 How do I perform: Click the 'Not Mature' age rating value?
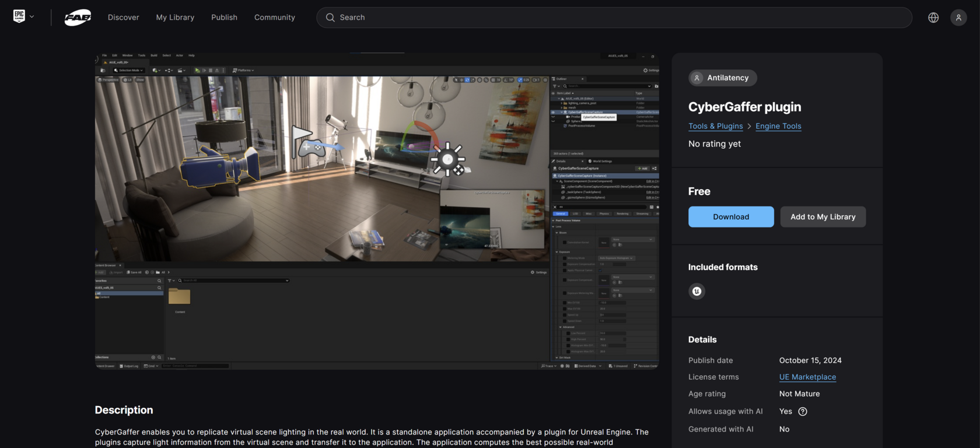click(x=799, y=394)
